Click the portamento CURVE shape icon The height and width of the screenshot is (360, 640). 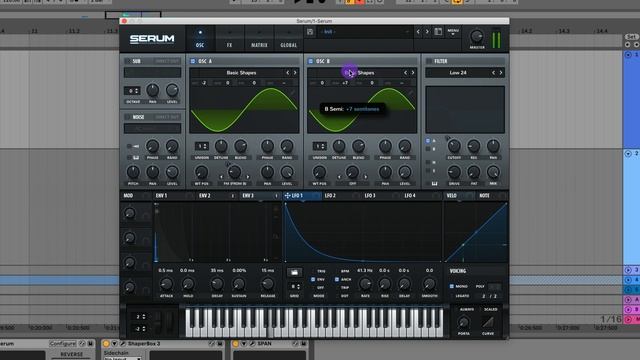[488, 322]
